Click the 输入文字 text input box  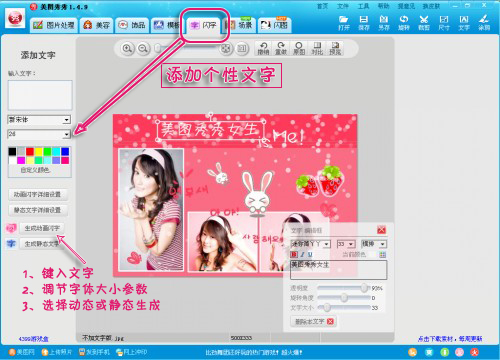pyautogui.click(x=40, y=95)
